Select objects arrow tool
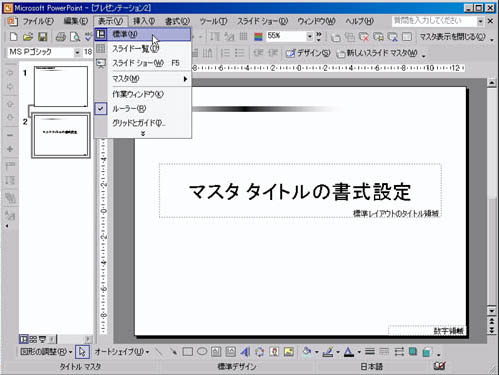 82,352
